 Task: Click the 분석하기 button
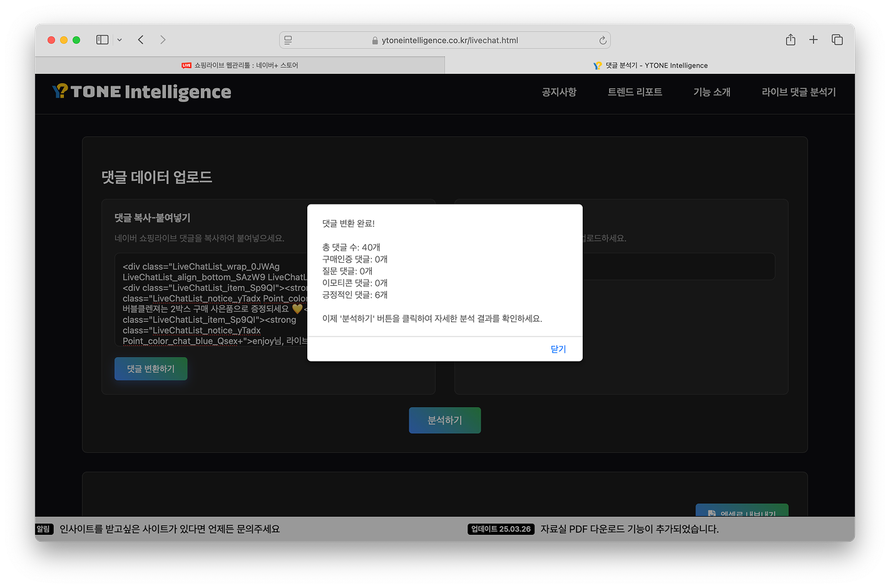445,420
